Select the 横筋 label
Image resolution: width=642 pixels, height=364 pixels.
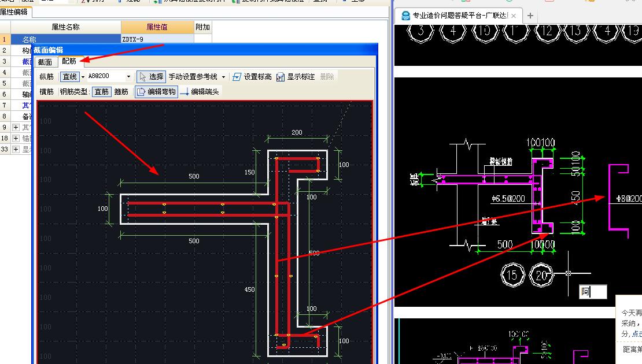47,92
